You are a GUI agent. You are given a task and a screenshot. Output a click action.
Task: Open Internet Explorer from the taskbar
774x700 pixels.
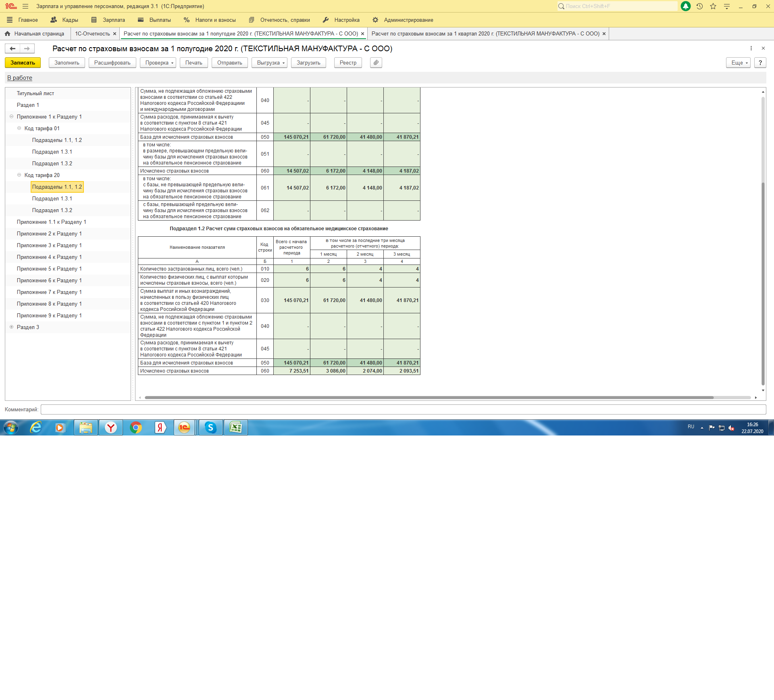pyautogui.click(x=36, y=427)
